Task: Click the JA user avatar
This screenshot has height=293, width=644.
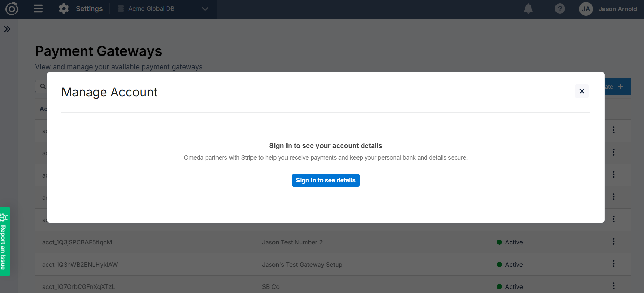Action: (586, 9)
